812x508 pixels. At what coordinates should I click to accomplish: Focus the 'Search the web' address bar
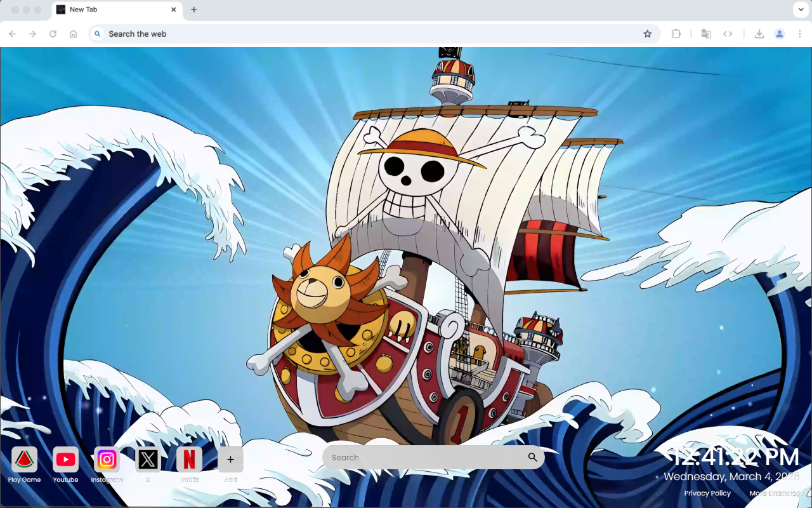374,34
